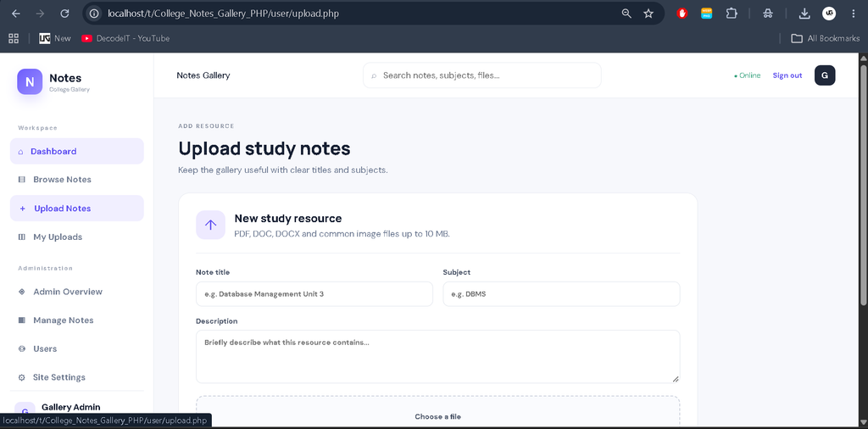Click the plus icon beside Upload Notes
The width and height of the screenshot is (868, 429).
[x=22, y=209]
